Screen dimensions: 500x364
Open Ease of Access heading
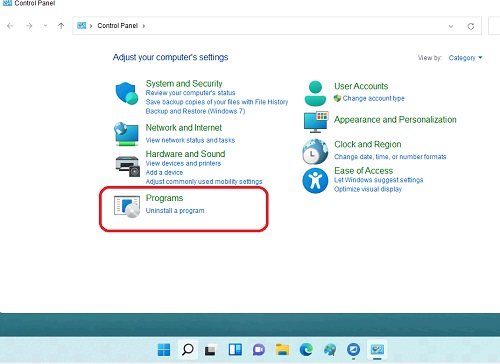(364, 171)
